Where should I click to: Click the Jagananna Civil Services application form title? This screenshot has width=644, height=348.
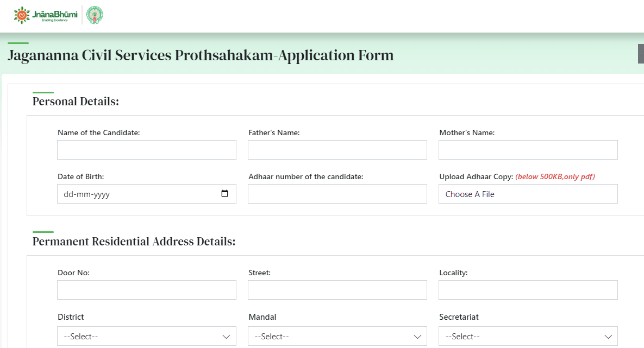point(200,55)
